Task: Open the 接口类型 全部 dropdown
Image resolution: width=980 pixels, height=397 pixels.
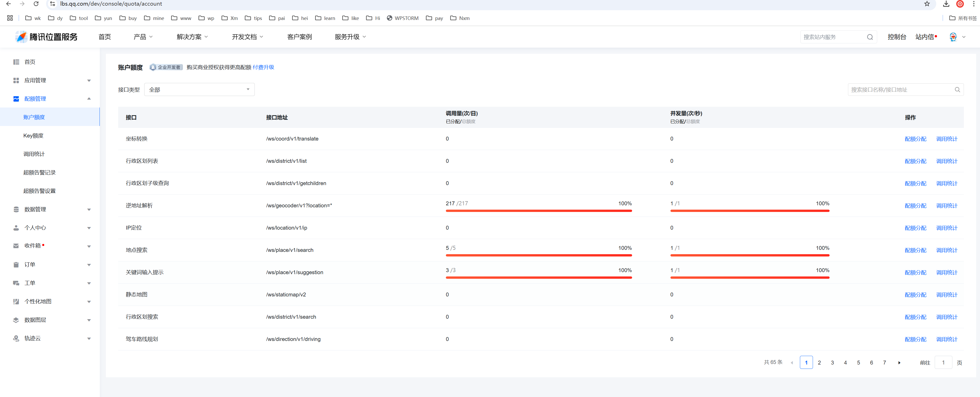Action: pyautogui.click(x=199, y=90)
